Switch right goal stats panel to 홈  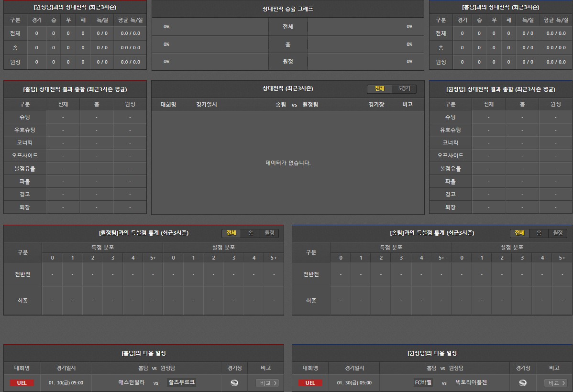pyautogui.click(x=539, y=233)
